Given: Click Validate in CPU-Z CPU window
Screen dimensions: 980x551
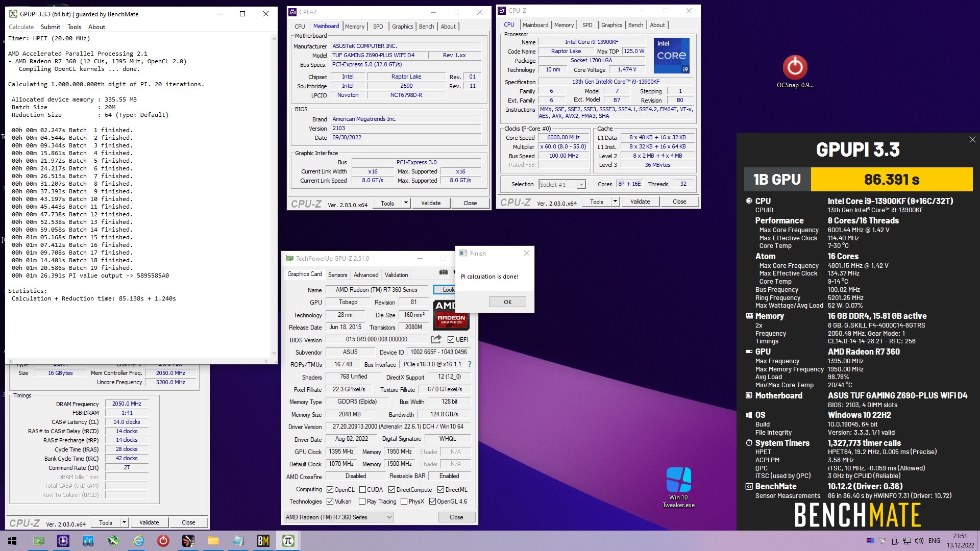Looking at the screenshot, I should click(640, 202).
